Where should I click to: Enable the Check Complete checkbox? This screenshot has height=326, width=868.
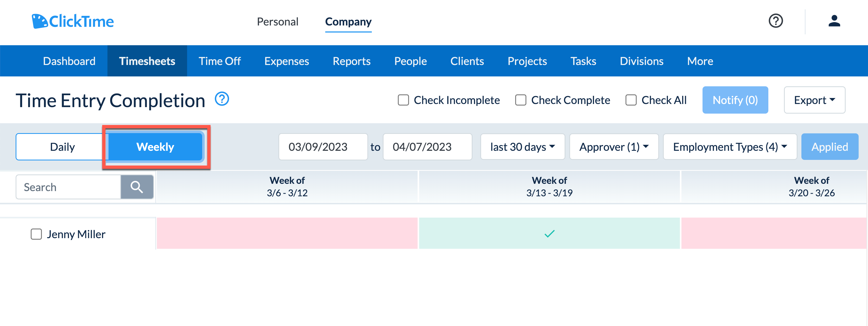point(520,100)
